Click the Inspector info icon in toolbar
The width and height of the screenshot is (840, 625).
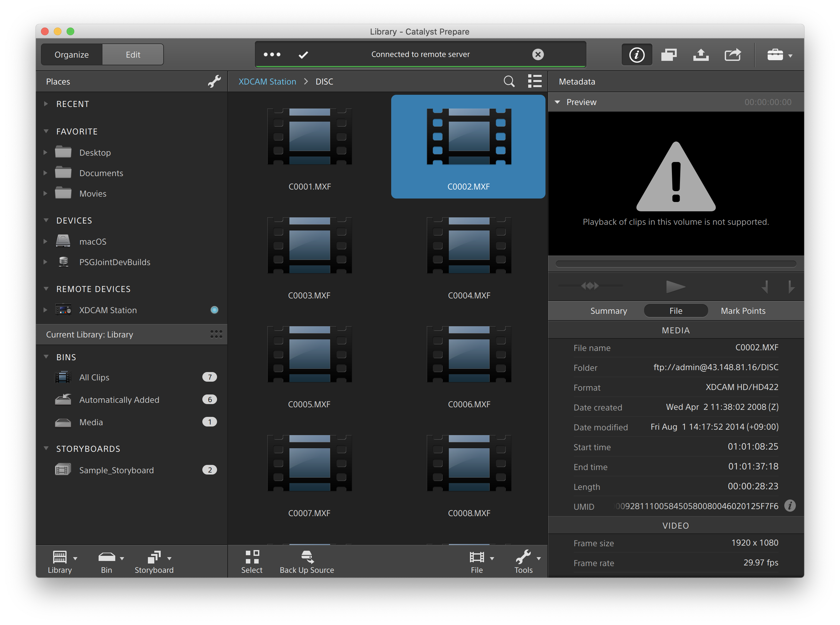(x=636, y=55)
